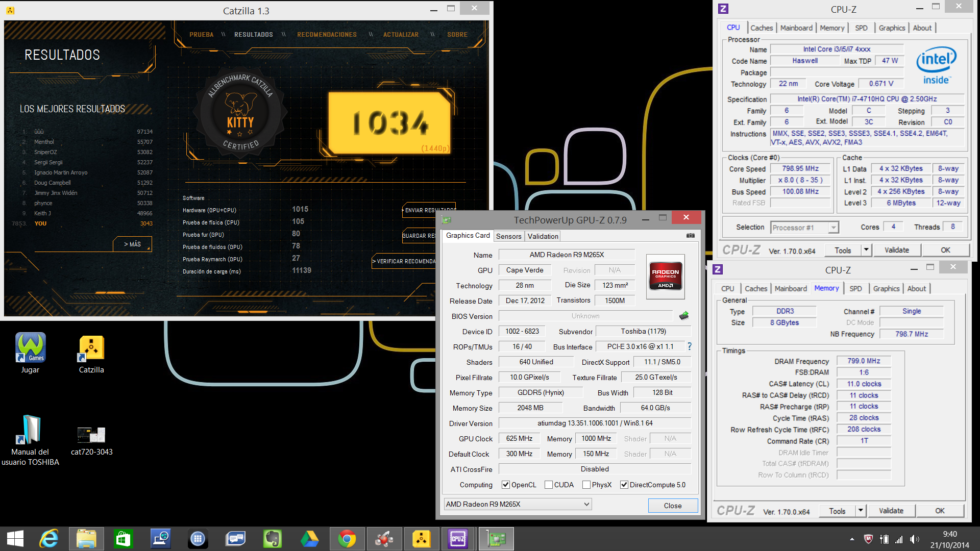Switch to Catzilla yellow taskbar icon
Viewport: 980px width, 551px height.
(x=421, y=539)
